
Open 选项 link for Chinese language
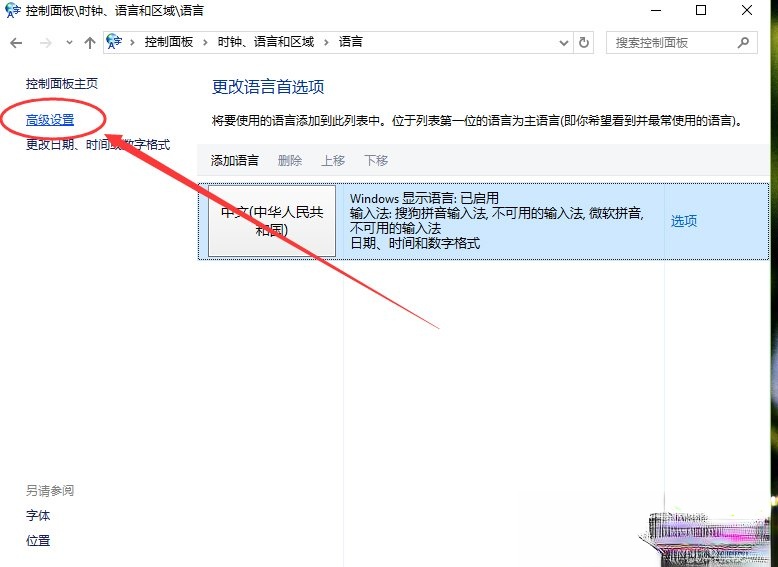[x=684, y=221]
